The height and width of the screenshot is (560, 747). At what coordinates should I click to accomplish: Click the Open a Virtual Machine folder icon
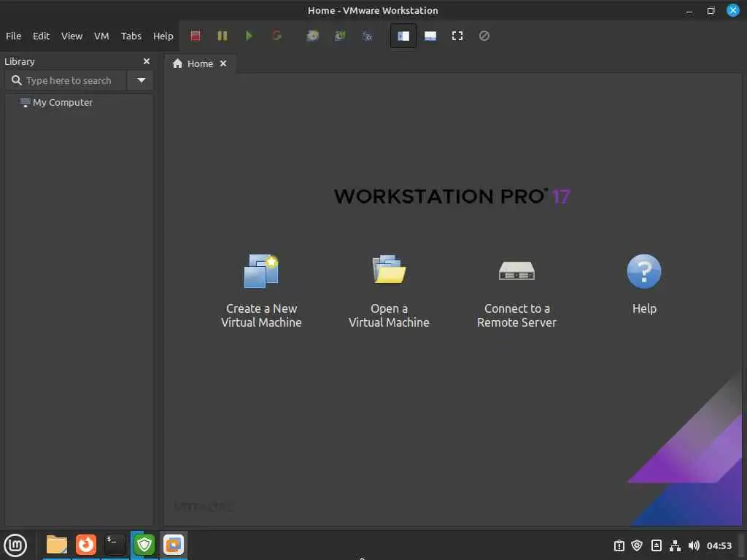(389, 269)
